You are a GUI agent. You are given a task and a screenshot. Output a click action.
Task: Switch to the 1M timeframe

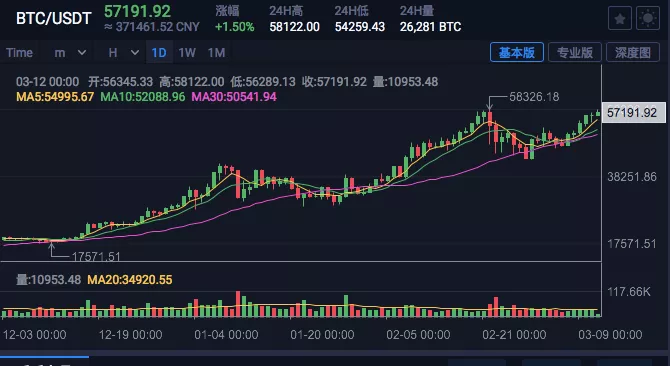point(216,53)
